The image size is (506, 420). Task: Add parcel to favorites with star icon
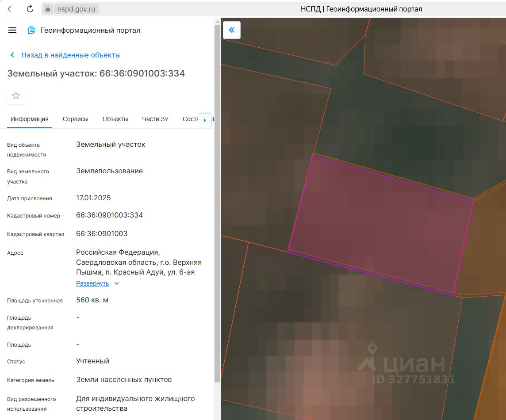[x=16, y=95]
